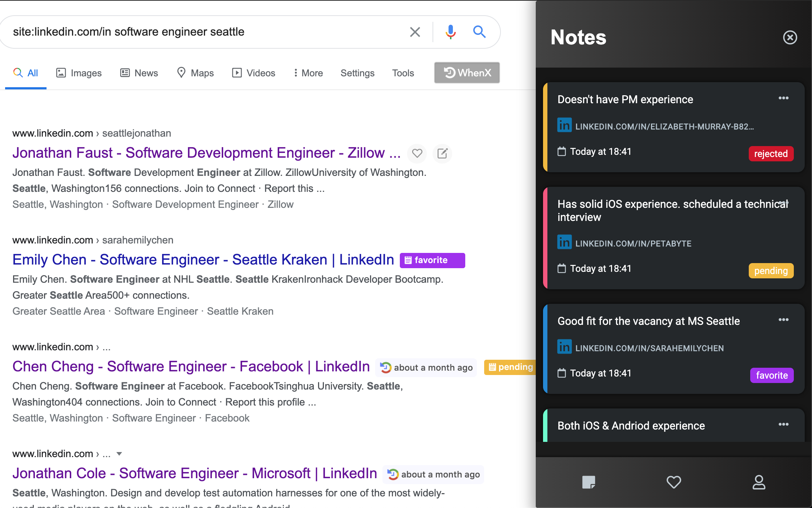Open the favorites heart icon in bottom bar
Viewport: 812px width, 508px height.
click(x=674, y=482)
